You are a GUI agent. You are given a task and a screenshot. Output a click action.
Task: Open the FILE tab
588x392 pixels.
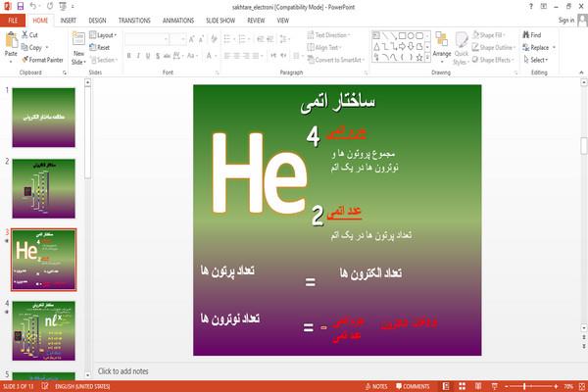[13, 21]
